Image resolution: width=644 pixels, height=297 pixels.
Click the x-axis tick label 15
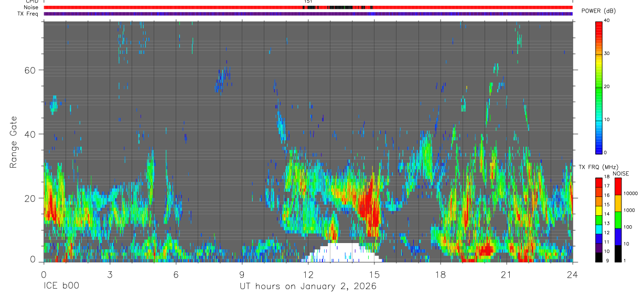374,274
